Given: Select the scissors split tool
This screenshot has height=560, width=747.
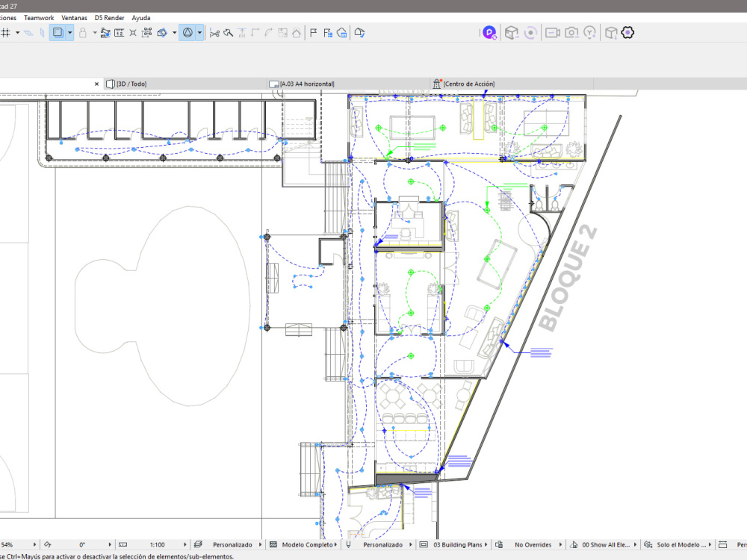Looking at the screenshot, I should tap(214, 33).
